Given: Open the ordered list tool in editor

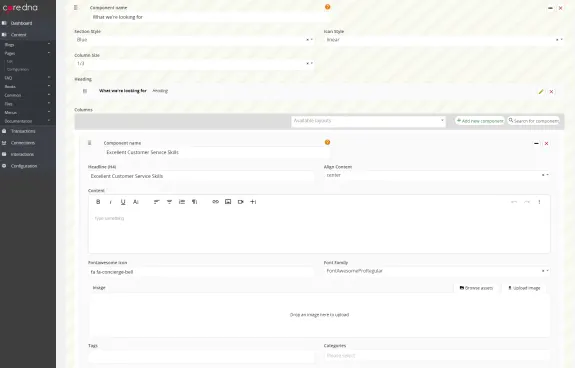Looking at the screenshot, I should click(182, 202).
